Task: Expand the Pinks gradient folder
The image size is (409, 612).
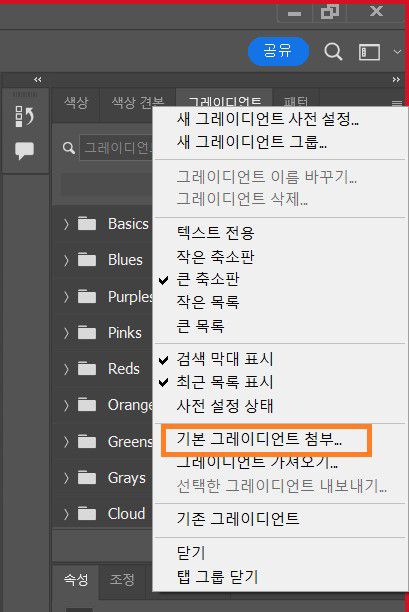Action: point(66,333)
